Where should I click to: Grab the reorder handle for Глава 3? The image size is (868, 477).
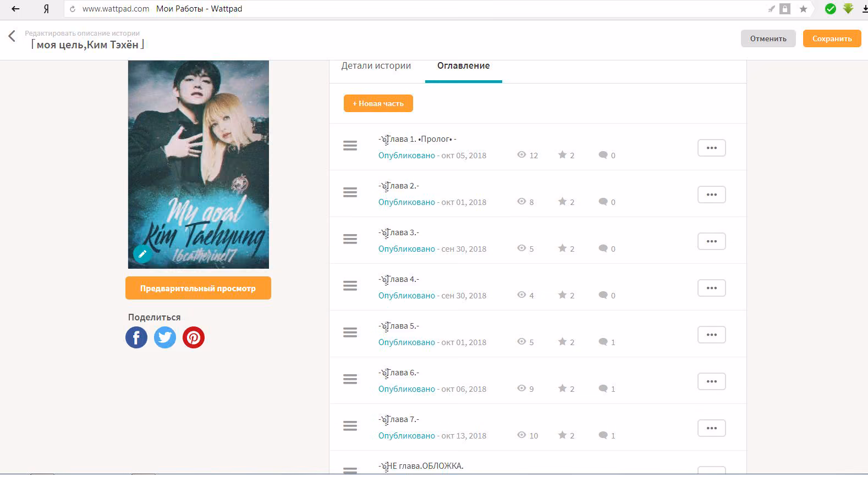pyautogui.click(x=350, y=239)
